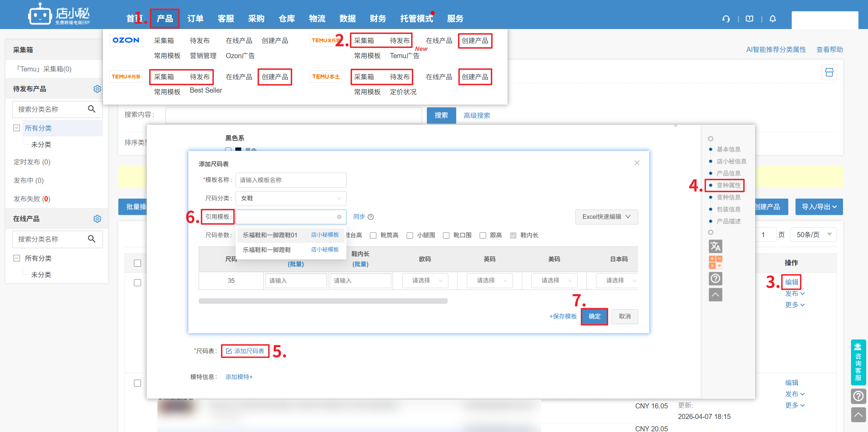Click the translate icon in side panel

click(715, 246)
